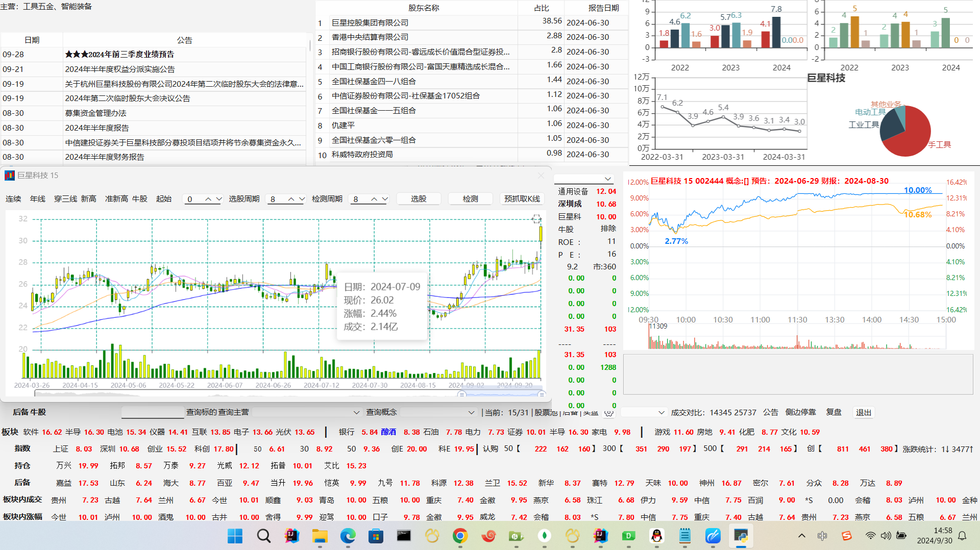This screenshot has width=980, height=550.
Task: Open Google Chrome from the taskbar
Action: click(x=460, y=536)
